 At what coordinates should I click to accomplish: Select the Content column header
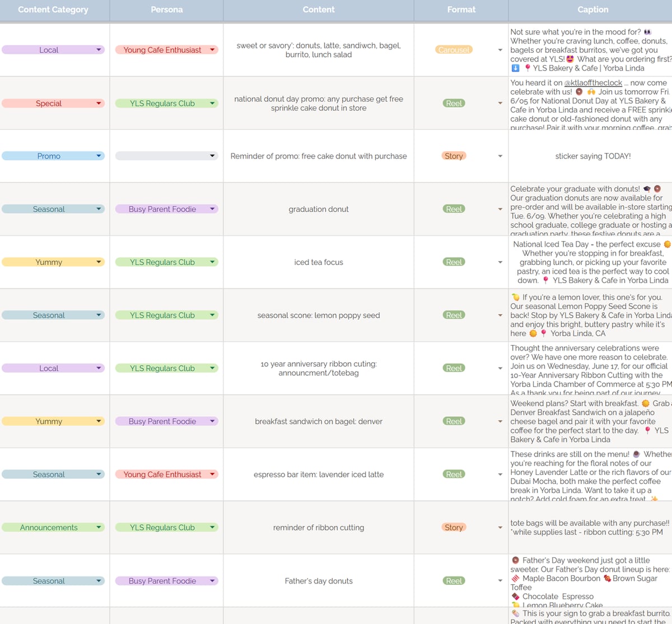click(x=319, y=10)
